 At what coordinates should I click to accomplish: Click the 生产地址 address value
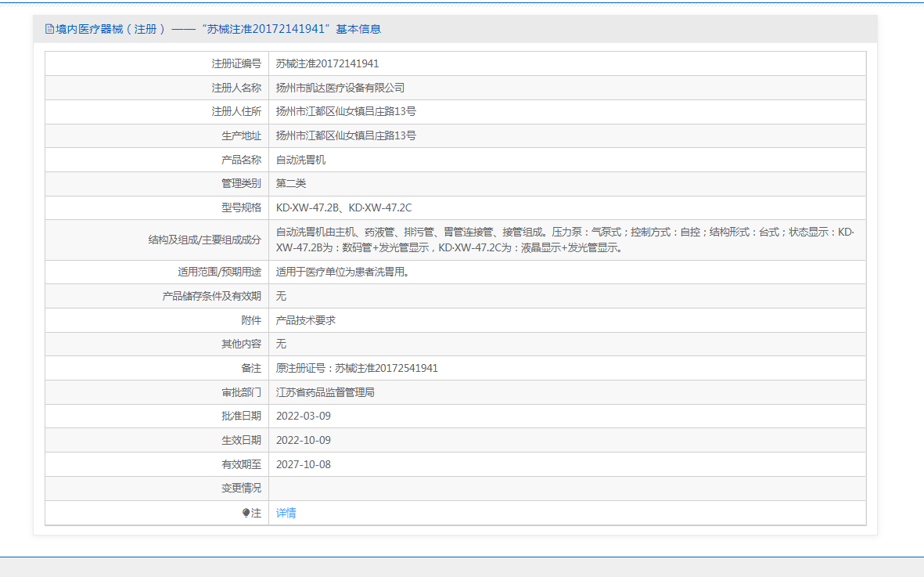coord(346,135)
